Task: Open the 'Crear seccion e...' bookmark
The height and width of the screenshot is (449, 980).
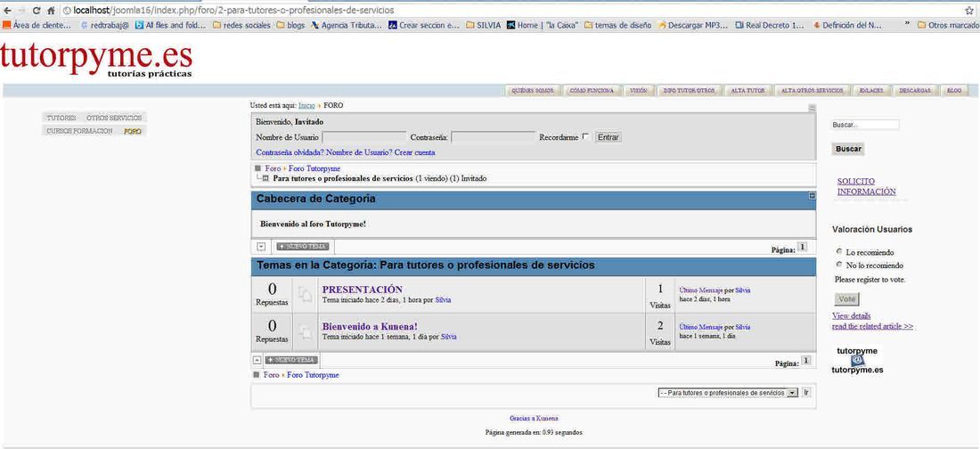Action: 424,26
